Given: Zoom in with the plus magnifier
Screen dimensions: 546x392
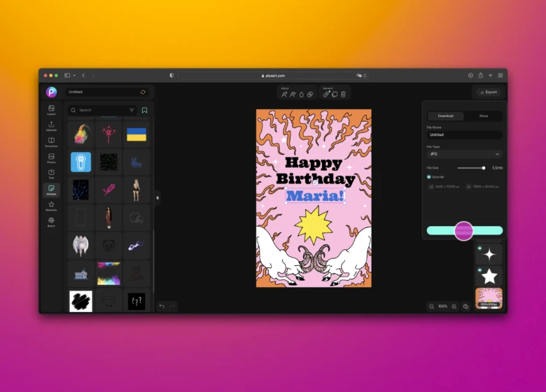Looking at the screenshot, I should click(454, 307).
